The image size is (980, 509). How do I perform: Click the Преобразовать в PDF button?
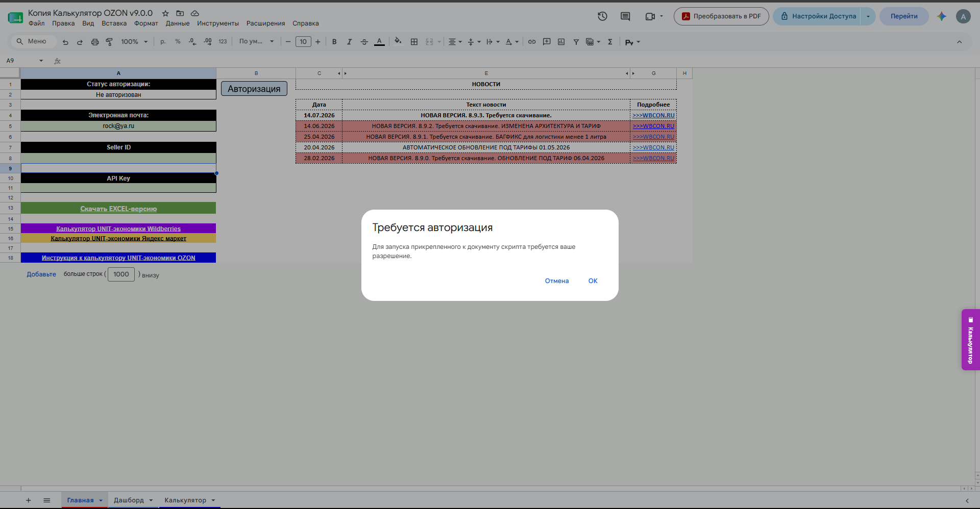(x=721, y=16)
